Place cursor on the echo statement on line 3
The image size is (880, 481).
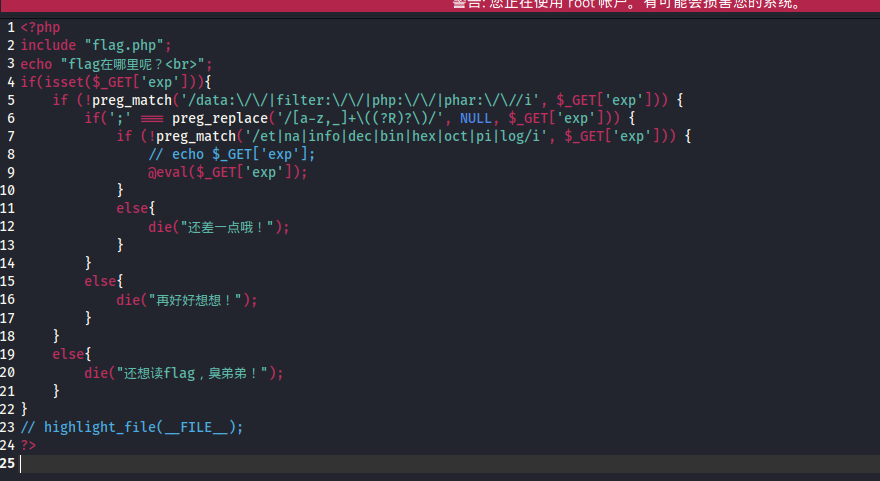(36, 64)
